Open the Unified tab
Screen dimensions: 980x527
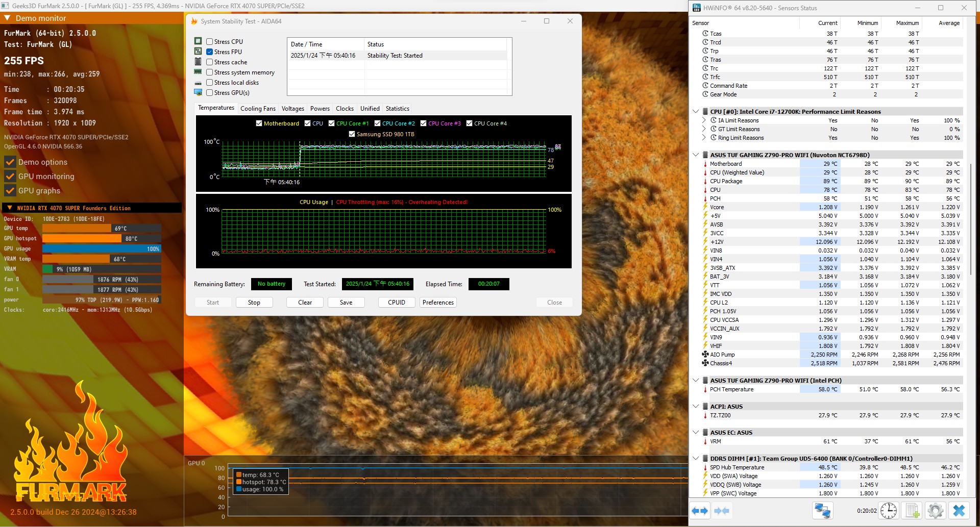[370, 109]
